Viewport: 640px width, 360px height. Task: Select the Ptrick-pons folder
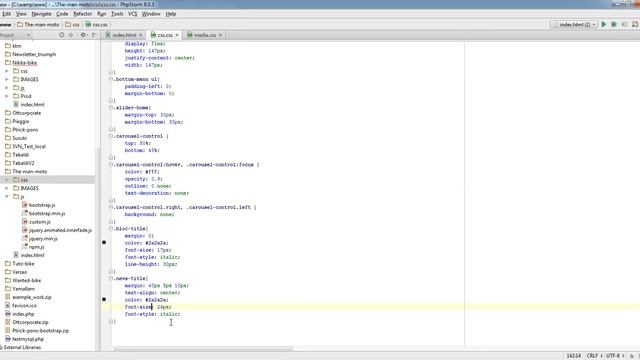25,129
